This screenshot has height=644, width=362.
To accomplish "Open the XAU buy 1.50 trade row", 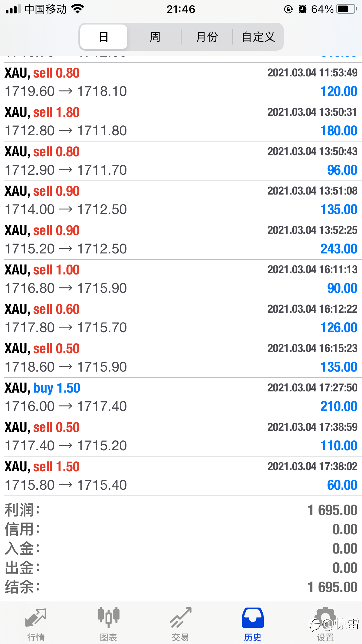I will [181, 397].
